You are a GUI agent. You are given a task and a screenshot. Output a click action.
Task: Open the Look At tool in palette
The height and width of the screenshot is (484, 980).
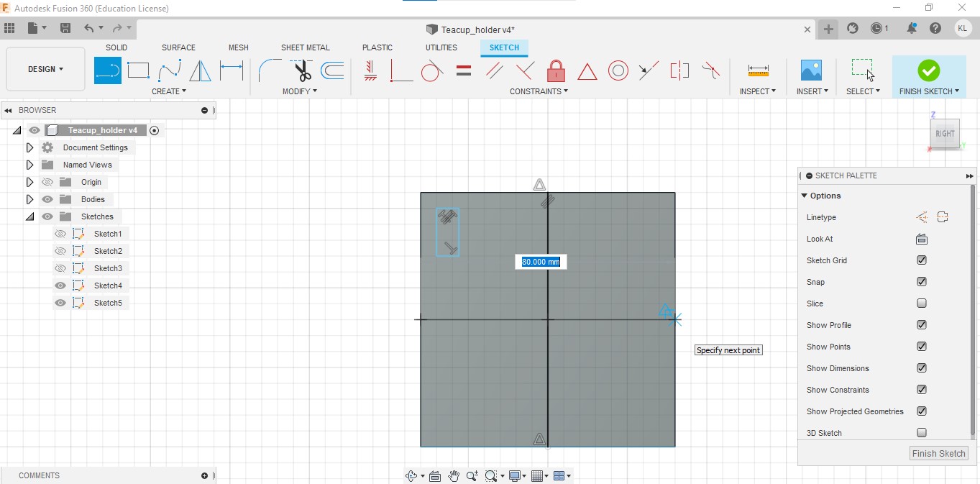click(922, 239)
